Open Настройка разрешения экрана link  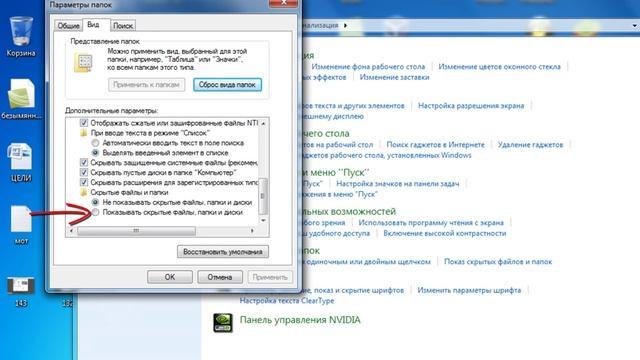471,106
